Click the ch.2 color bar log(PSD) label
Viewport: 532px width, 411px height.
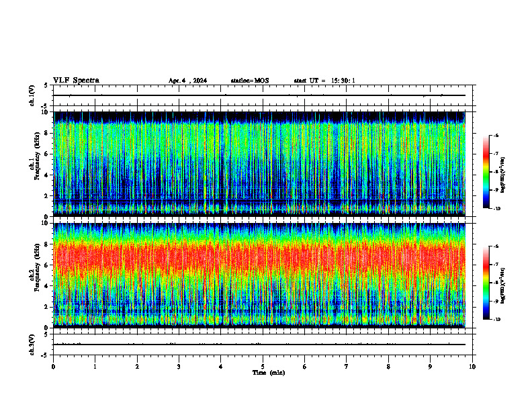(x=503, y=286)
